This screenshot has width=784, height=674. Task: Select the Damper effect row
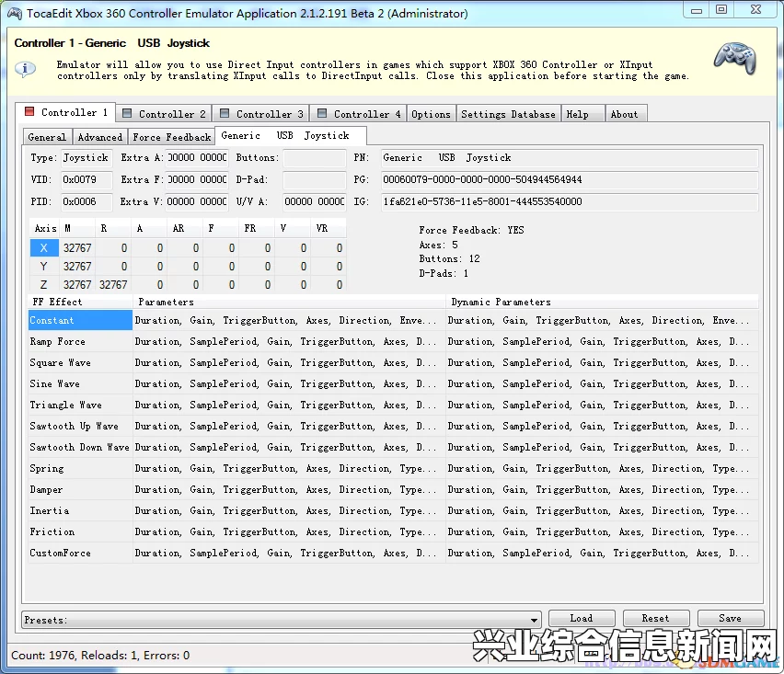click(x=394, y=489)
